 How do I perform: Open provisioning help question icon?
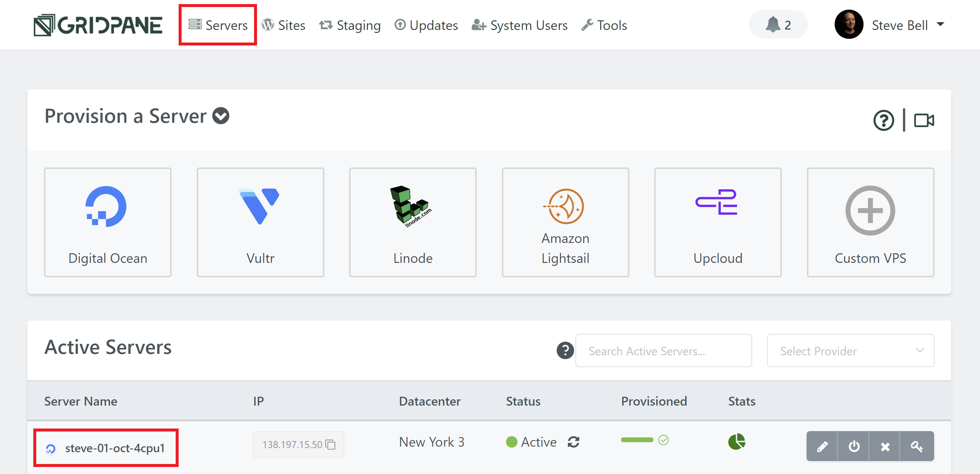(883, 121)
